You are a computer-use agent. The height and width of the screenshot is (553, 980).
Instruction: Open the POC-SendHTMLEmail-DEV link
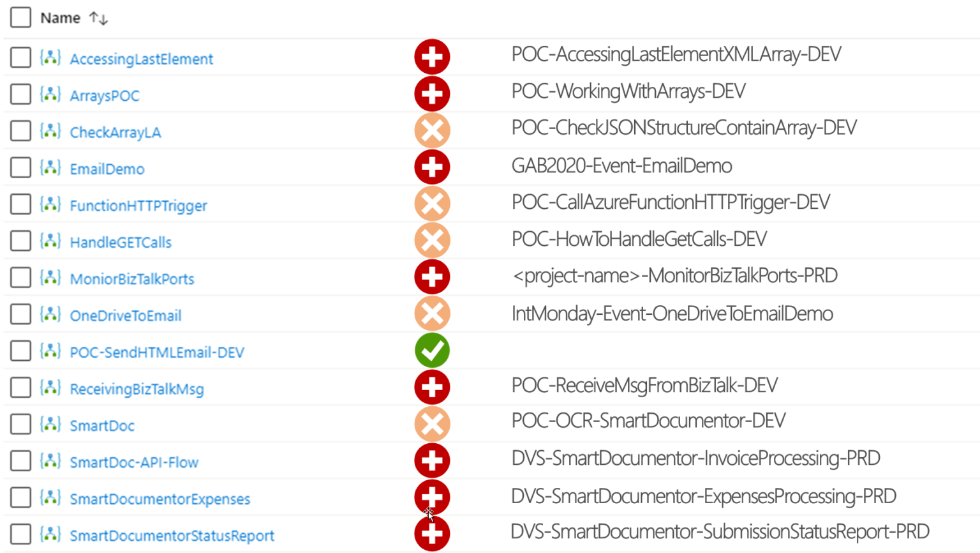pos(157,352)
